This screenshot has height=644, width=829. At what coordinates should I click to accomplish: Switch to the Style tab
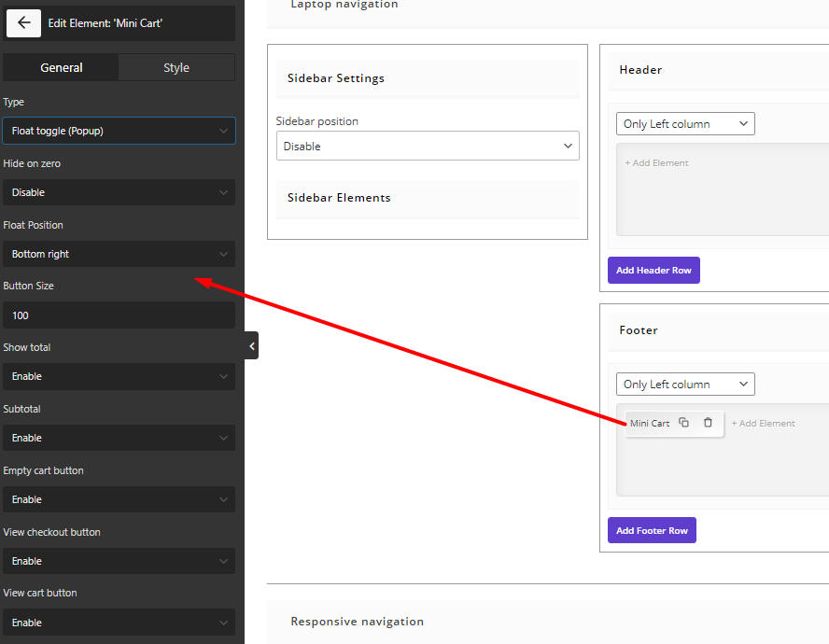(x=176, y=68)
